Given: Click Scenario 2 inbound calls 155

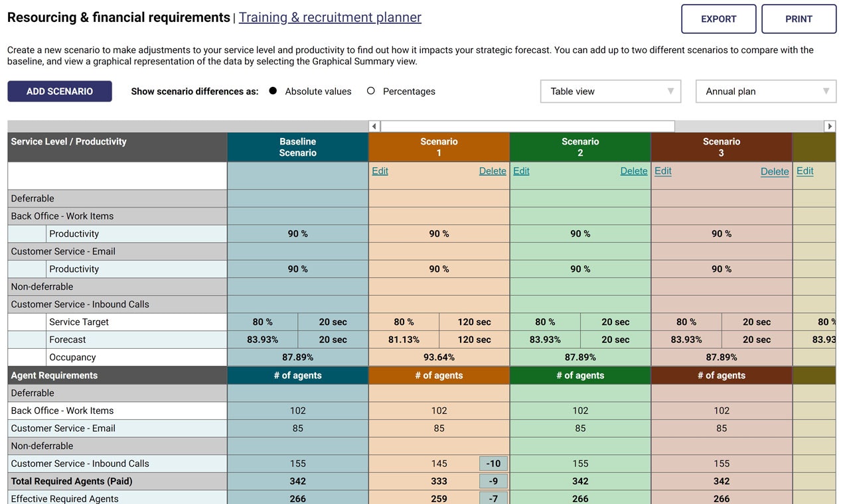Looking at the screenshot, I should (x=580, y=464).
